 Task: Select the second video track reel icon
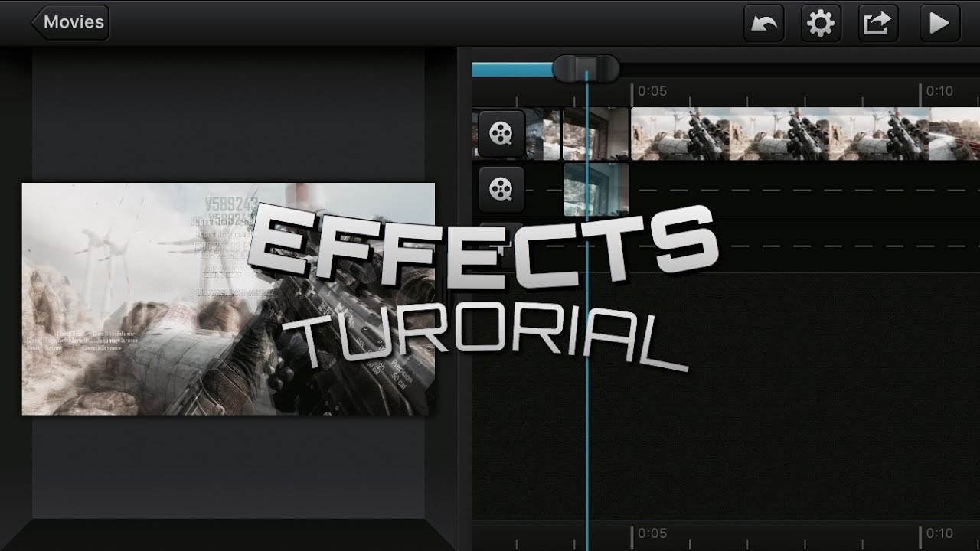click(x=501, y=188)
